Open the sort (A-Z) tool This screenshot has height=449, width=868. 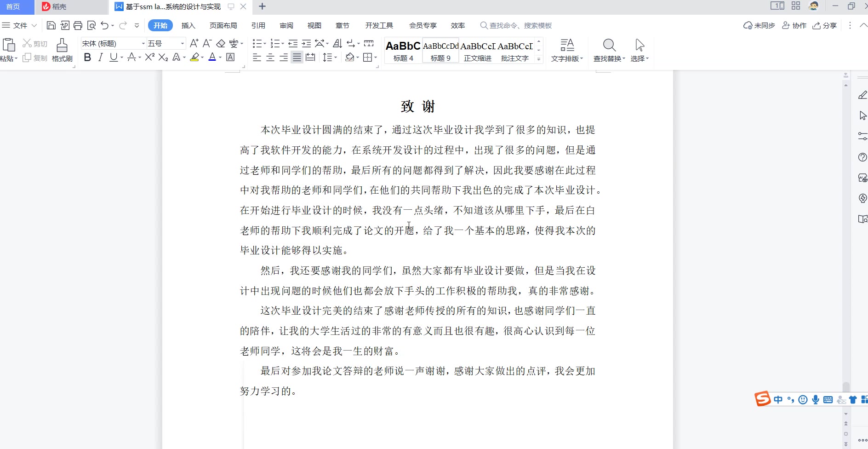[x=337, y=43]
